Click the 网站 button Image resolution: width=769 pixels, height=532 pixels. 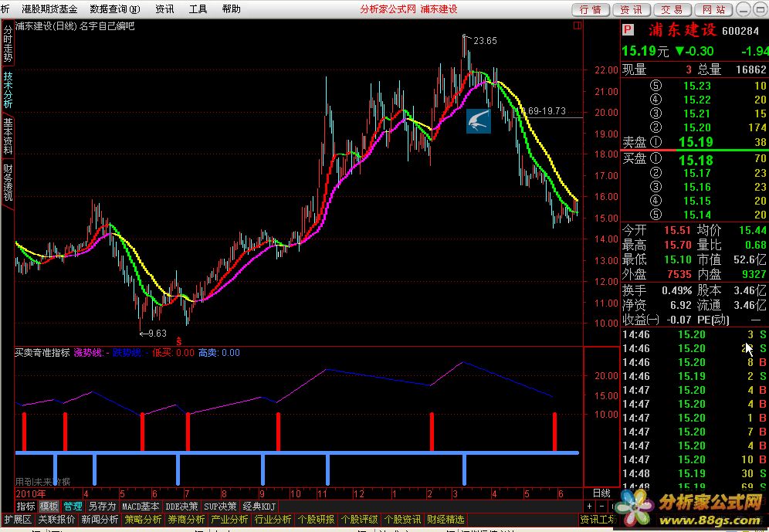click(713, 10)
